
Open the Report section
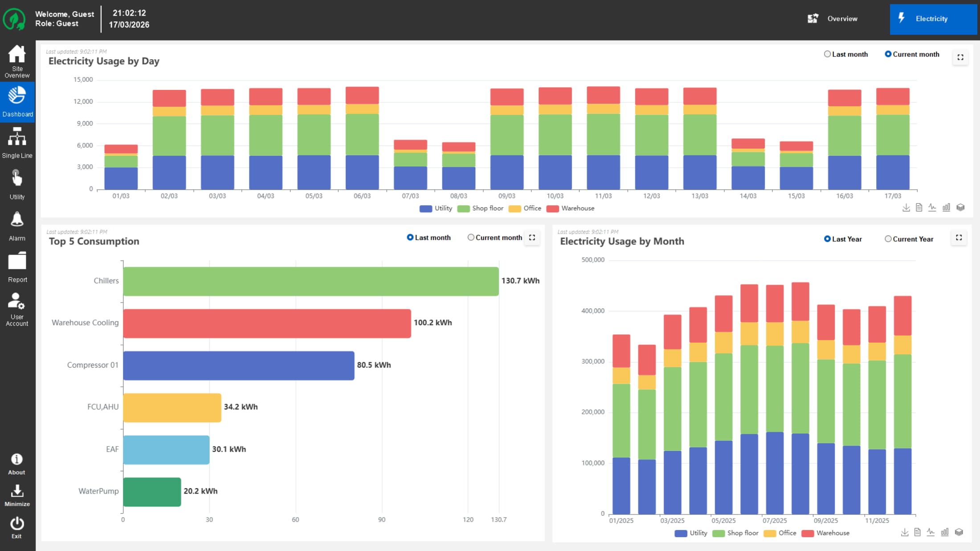pyautogui.click(x=17, y=267)
